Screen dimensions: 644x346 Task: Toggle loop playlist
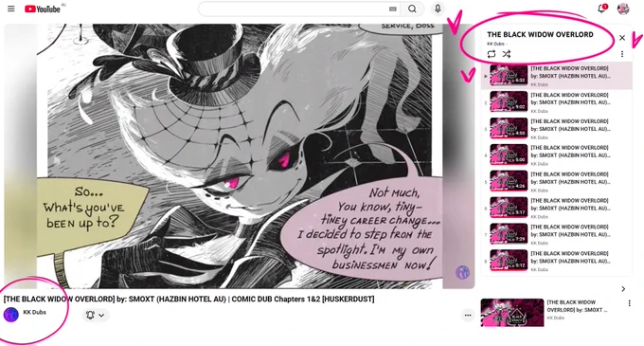coord(492,54)
